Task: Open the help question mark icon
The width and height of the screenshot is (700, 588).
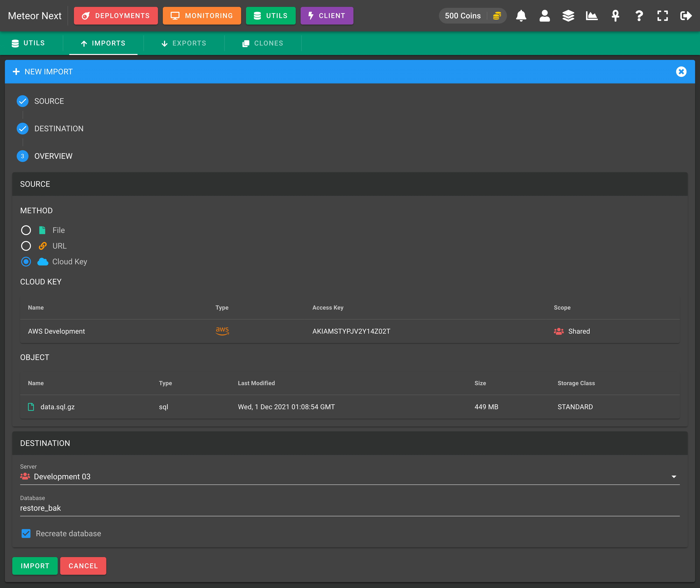Action: 639,16
